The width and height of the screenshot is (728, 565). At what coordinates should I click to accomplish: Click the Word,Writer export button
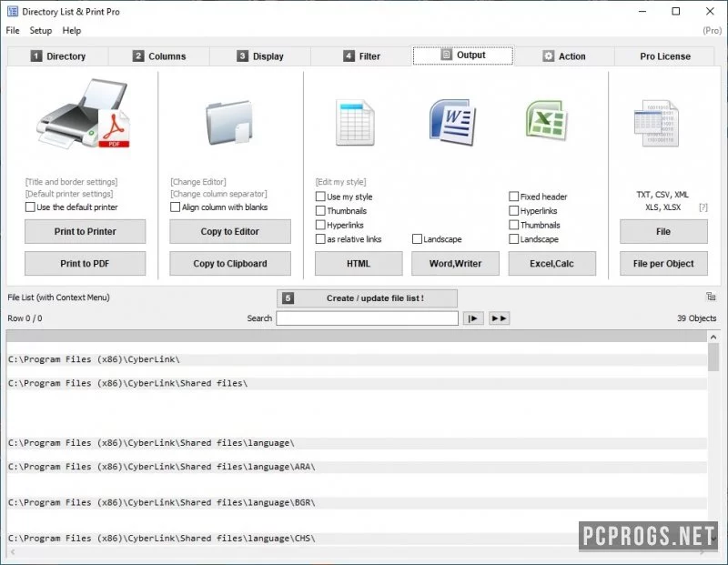[455, 264]
